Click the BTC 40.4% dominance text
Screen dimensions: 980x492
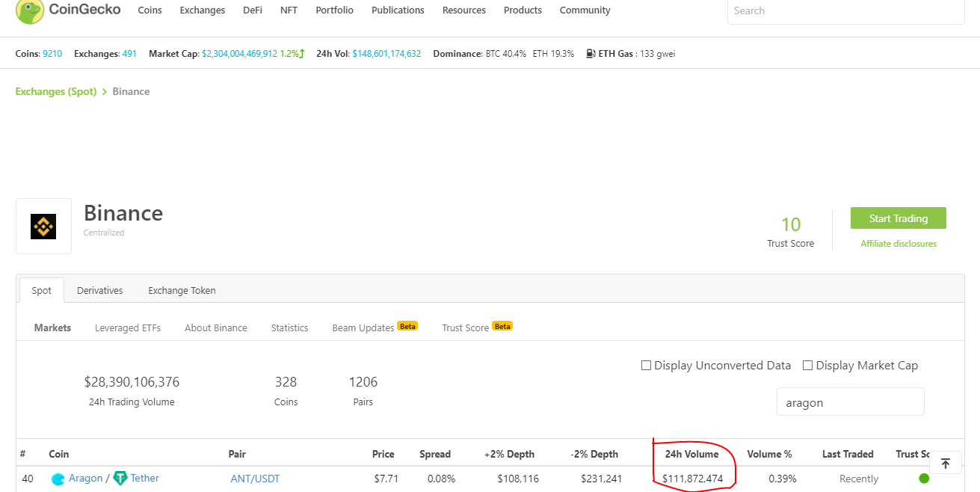(x=506, y=54)
